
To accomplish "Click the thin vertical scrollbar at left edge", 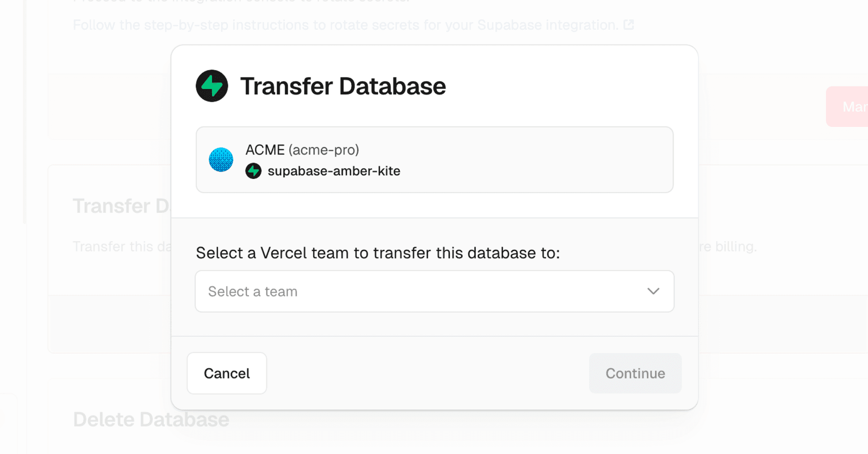I will pos(24,113).
